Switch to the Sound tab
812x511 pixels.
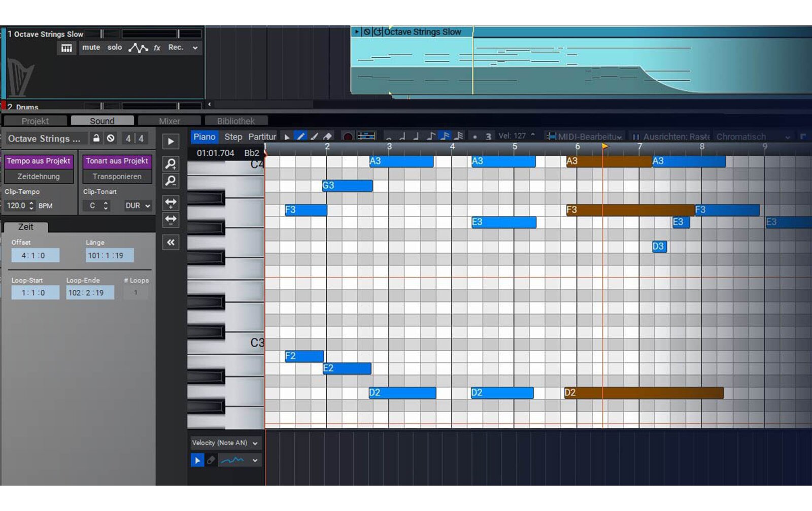102,121
